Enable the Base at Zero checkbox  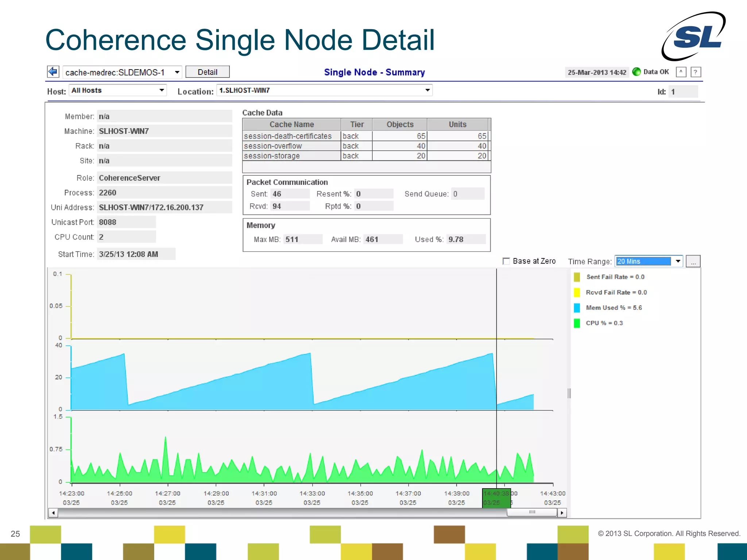point(506,261)
